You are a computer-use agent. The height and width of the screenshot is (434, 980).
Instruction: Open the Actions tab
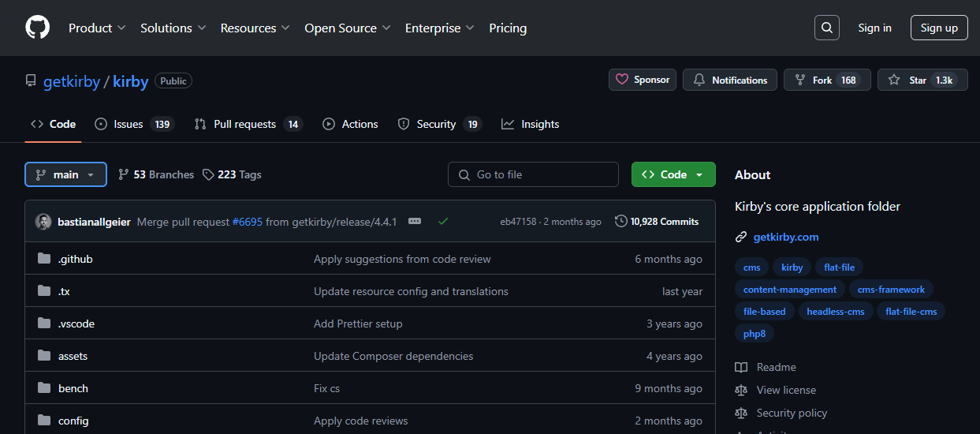pyautogui.click(x=351, y=124)
